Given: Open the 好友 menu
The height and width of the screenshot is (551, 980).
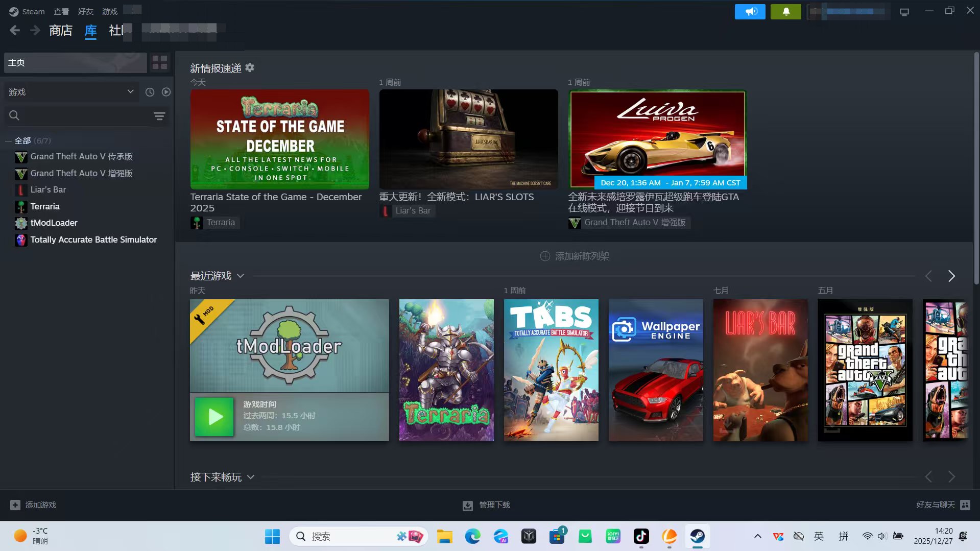Looking at the screenshot, I should pos(85,11).
